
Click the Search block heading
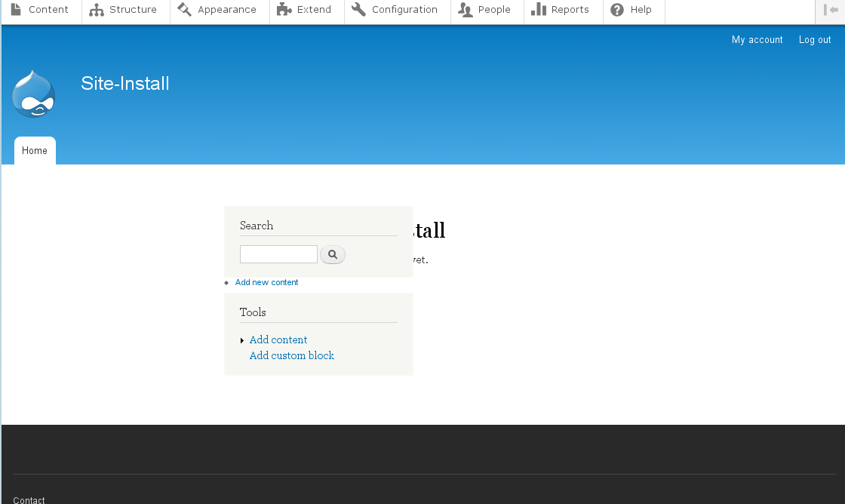tap(257, 226)
